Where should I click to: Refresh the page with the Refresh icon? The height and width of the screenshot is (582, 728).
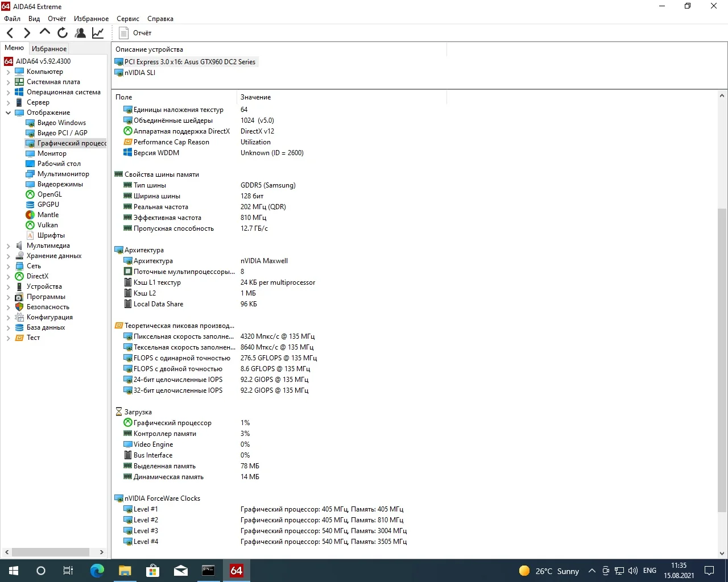point(63,33)
